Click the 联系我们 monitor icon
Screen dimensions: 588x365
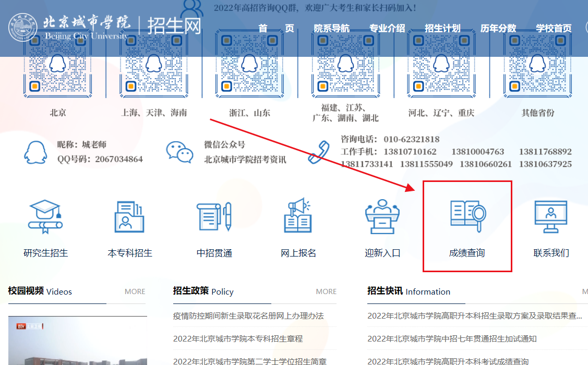pos(550,216)
